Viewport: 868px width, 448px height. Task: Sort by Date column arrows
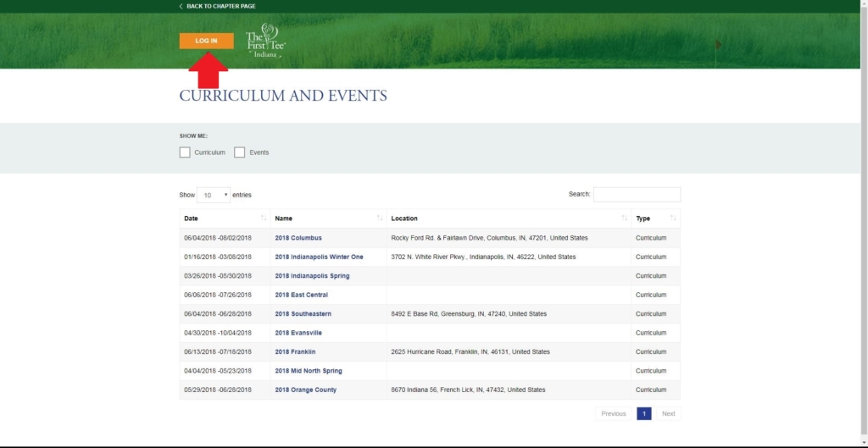(x=264, y=218)
